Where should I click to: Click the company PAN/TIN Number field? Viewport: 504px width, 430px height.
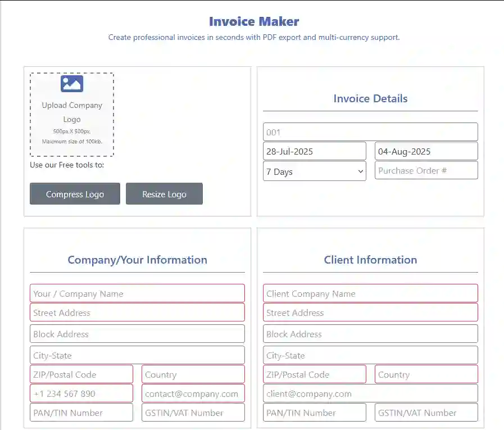pyautogui.click(x=81, y=413)
